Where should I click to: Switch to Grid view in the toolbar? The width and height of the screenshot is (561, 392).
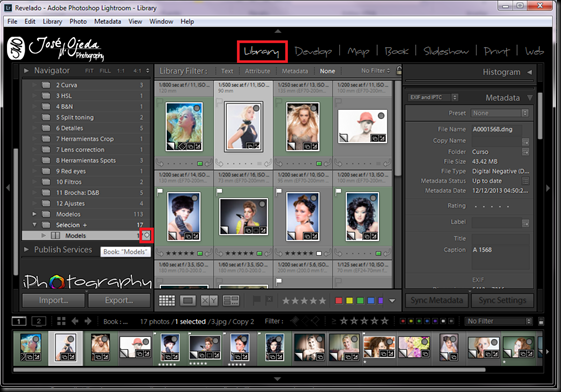167,300
